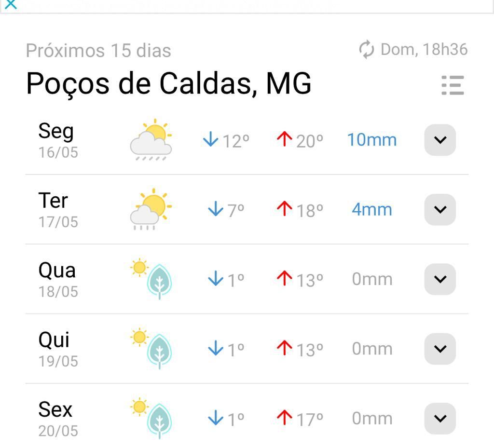Click Wednesday's sun and frost leaf icon
Screen dimensions: 494x448
151,279
